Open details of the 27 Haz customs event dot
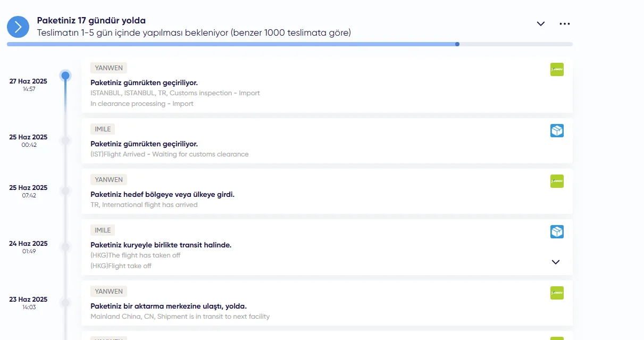This screenshot has height=340, width=644. click(x=65, y=76)
